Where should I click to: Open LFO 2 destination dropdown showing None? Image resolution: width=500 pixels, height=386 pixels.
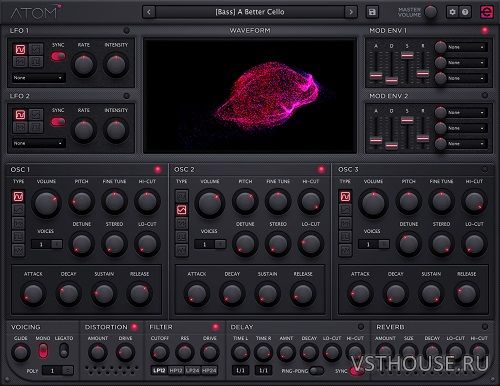tap(38, 143)
